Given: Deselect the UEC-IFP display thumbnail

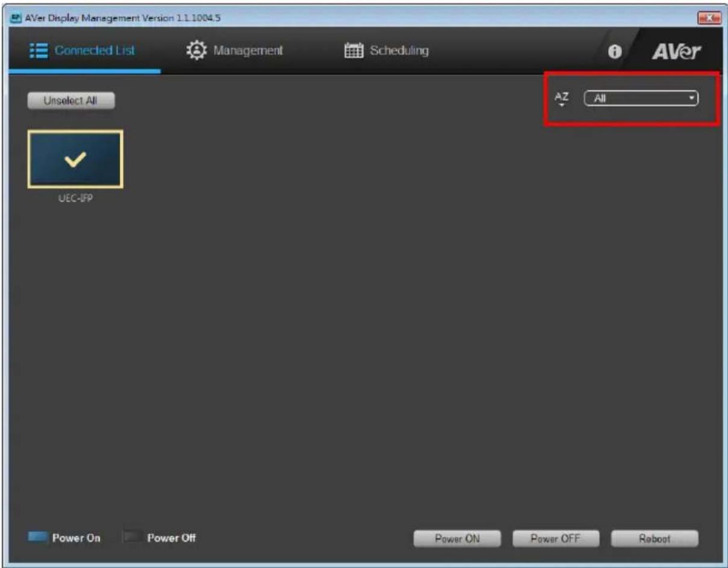Looking at the screenshot, I should (75, 159).
